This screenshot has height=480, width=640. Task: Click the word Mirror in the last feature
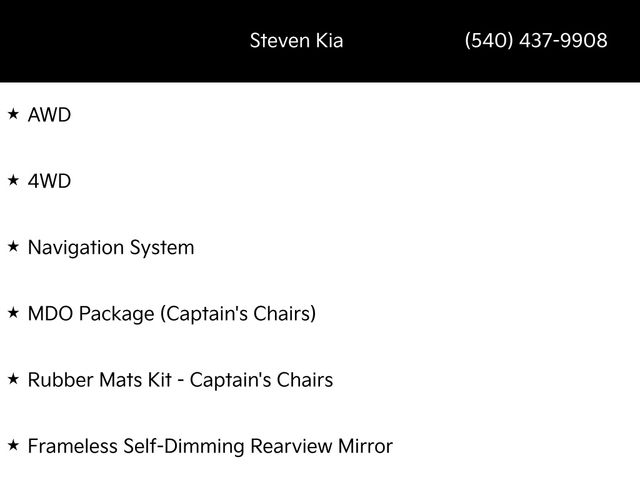pos(363,446)
